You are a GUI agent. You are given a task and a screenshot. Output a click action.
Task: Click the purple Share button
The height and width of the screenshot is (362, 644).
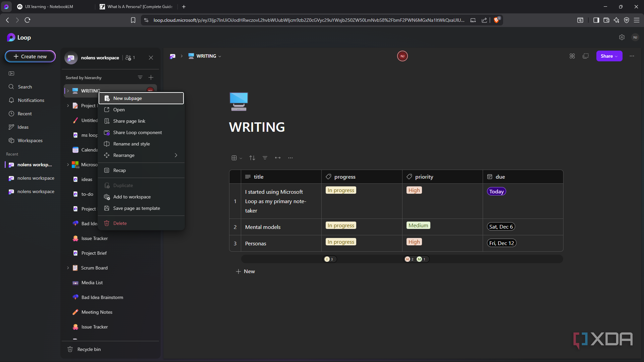tap(609, 56)
